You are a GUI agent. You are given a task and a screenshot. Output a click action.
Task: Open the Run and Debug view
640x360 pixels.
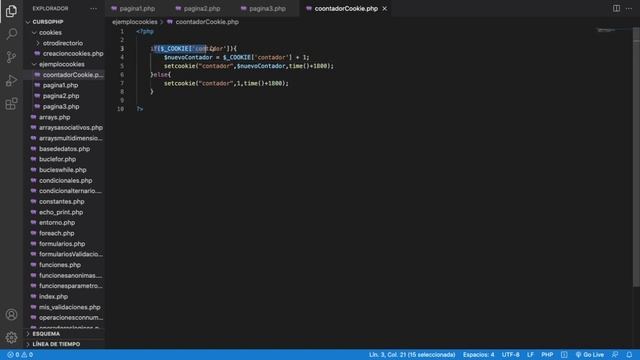11,80
